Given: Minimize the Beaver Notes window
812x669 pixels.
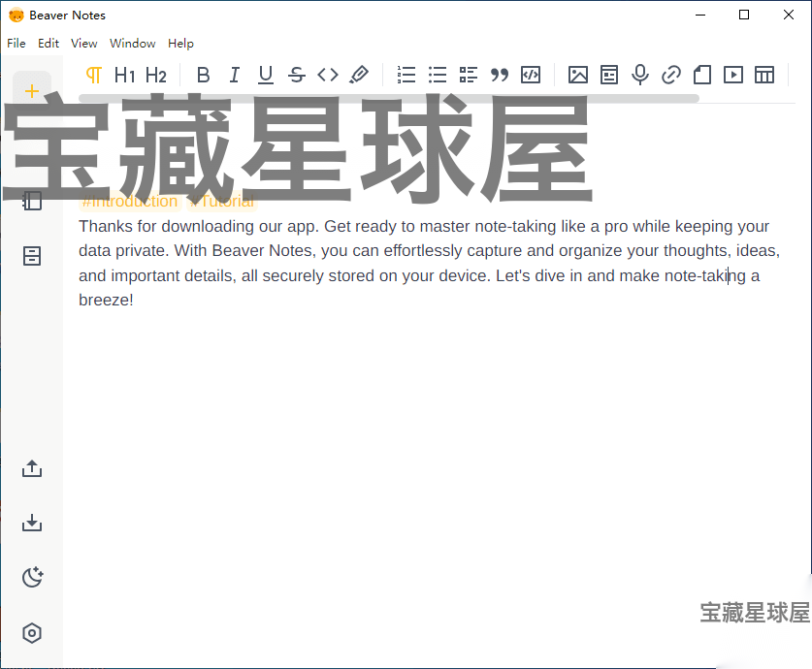Looking at the screenshot, I should coord(700,15).
